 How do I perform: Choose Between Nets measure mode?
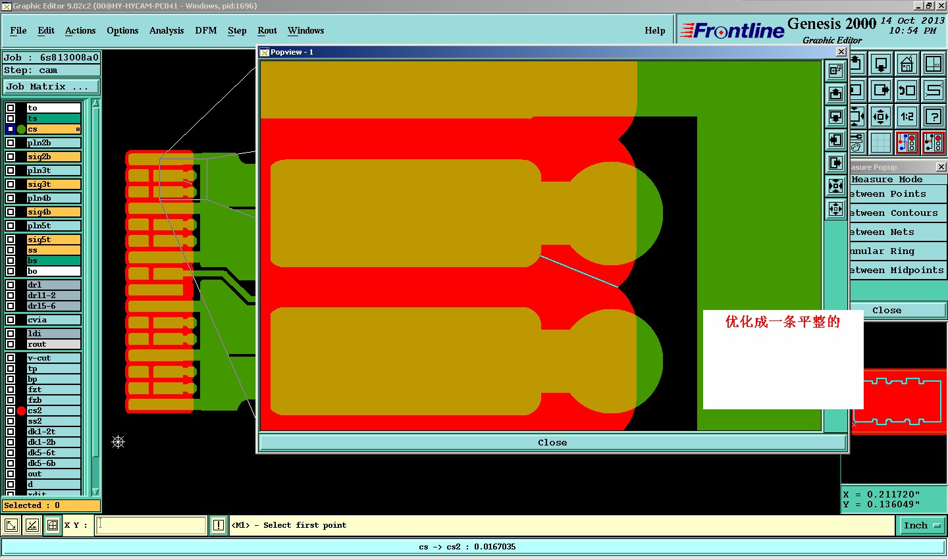897,232
